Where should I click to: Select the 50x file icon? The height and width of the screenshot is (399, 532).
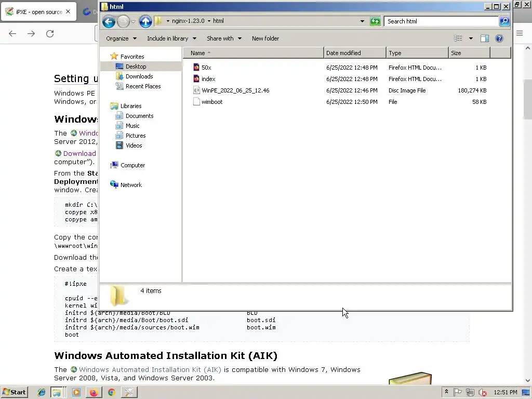196,67
